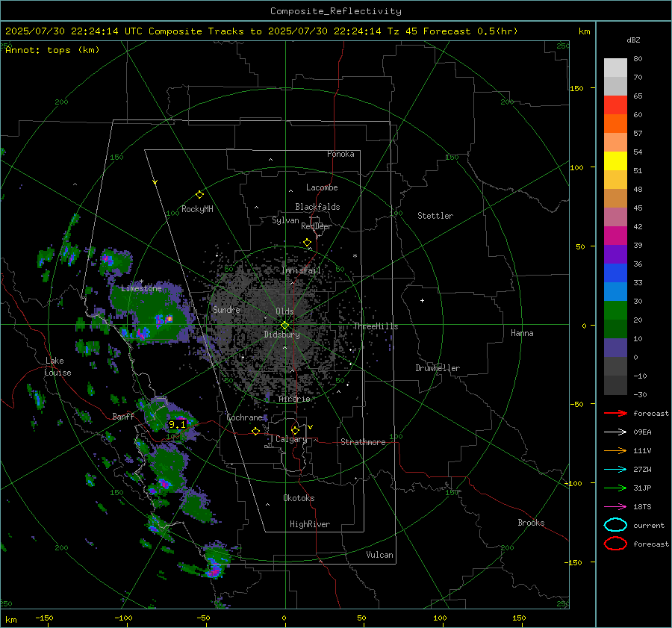Click the red forecast arrow in legend

click(x=615, y=413)
